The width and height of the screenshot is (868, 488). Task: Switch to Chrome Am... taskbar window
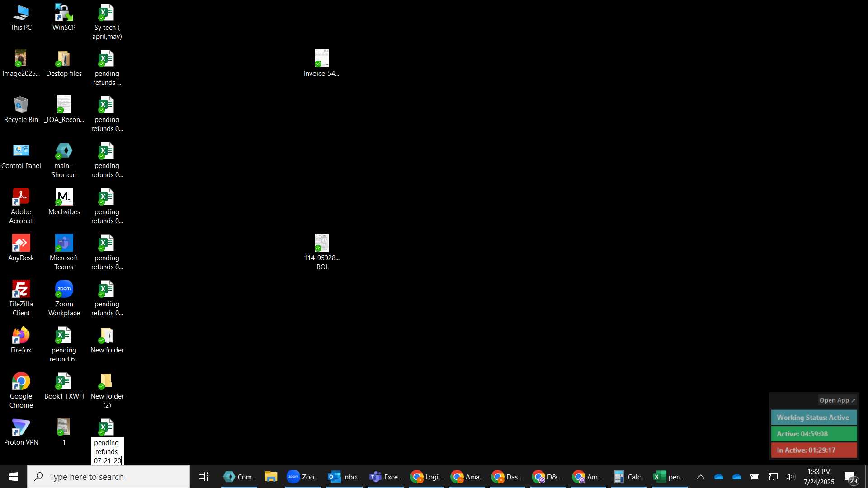pos(588,477)
